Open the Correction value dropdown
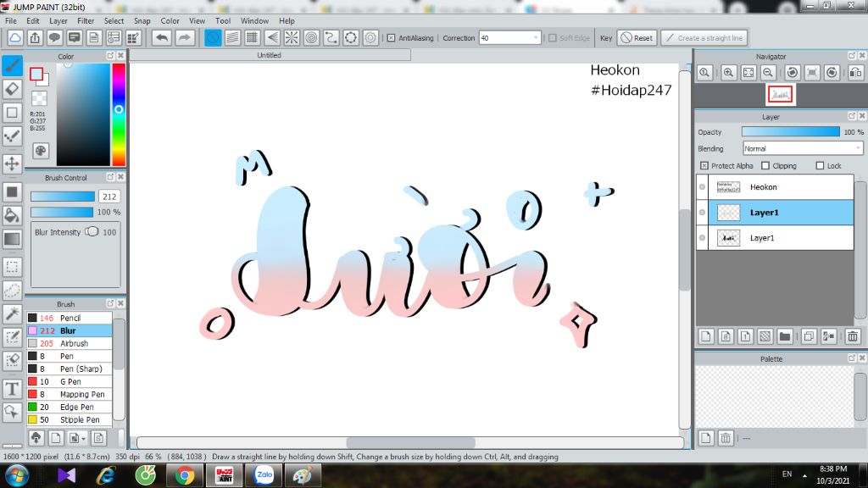868x488 pixels. tap(536, 37)
